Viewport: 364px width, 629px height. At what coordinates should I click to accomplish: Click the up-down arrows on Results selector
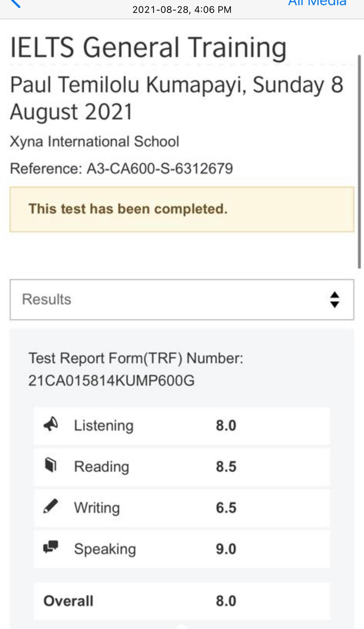point(335,300)
